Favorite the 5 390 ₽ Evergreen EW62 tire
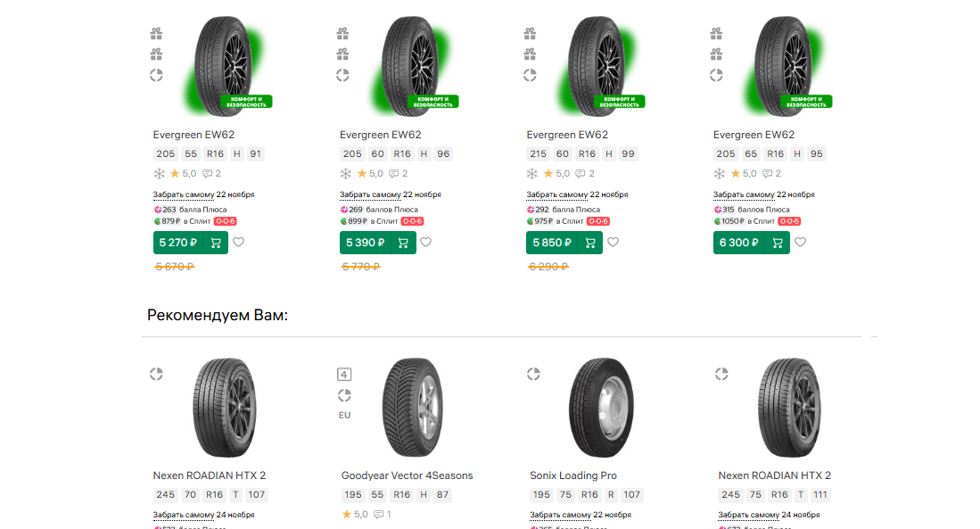 click(426, 242)
